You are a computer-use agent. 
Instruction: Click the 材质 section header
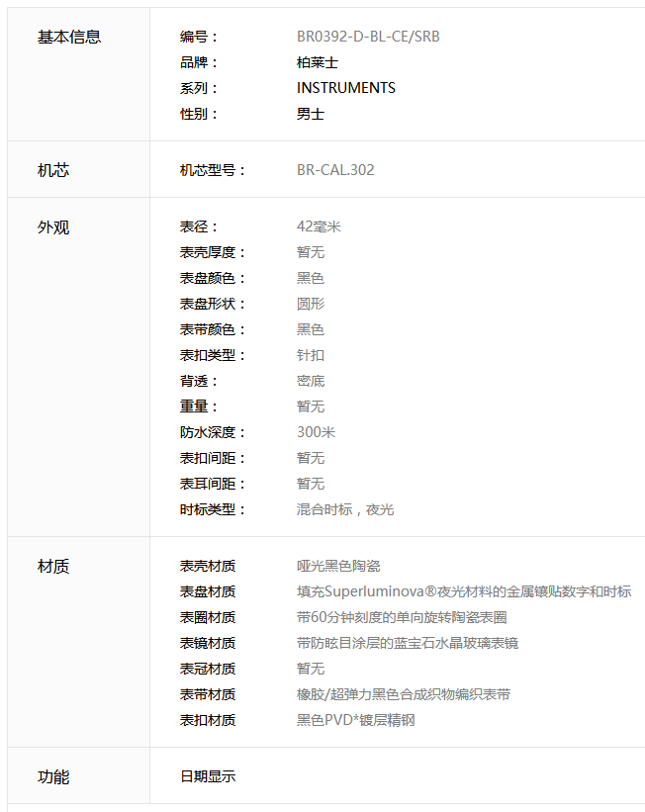(53, 566)
